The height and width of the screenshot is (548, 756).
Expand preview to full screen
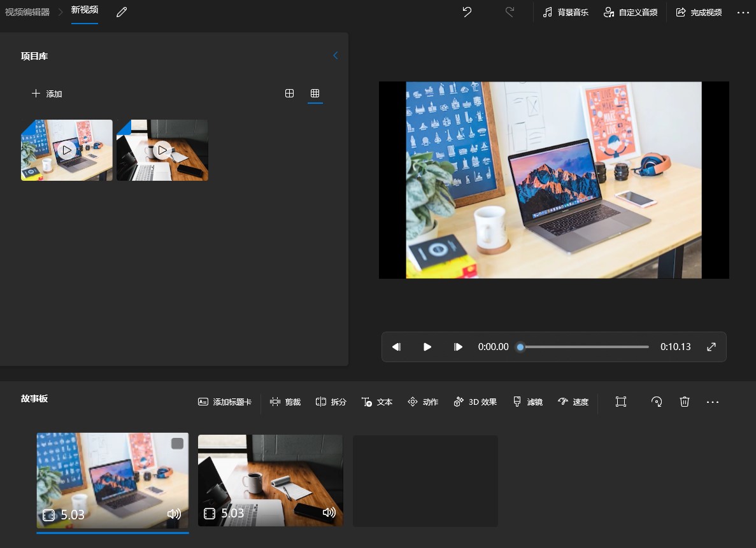point(711,347)
